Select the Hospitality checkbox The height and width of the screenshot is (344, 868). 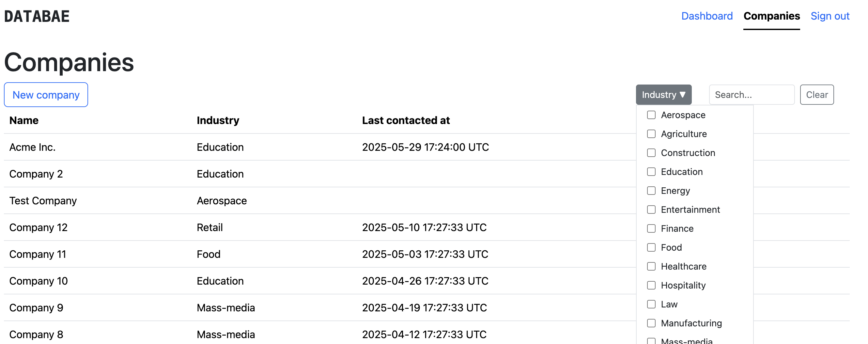point(651,285)
